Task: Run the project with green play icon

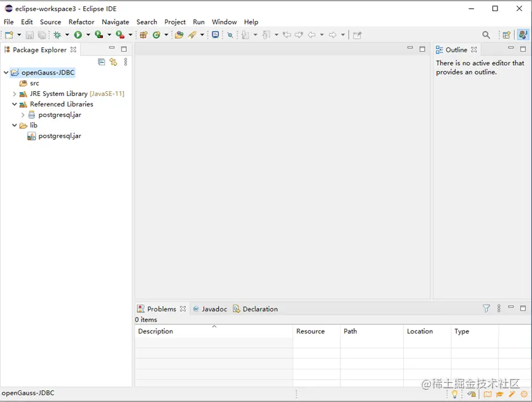Action: click(78, 34)
